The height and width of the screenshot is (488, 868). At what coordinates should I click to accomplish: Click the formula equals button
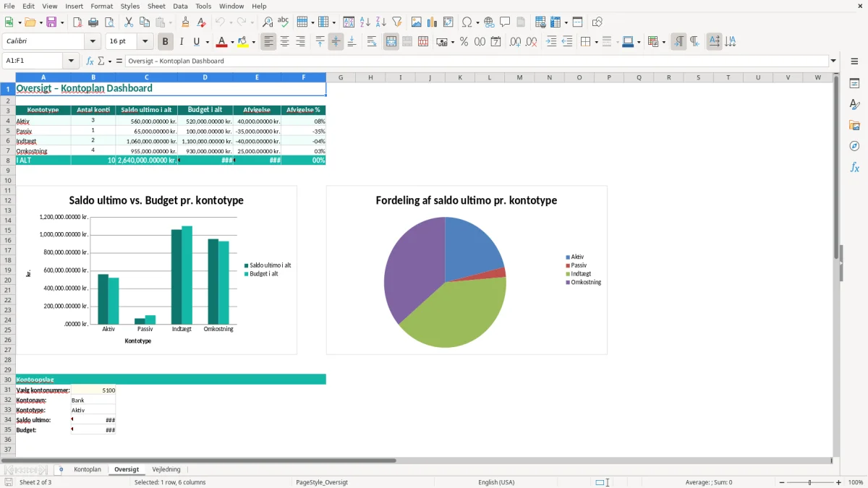click(119, 61)
